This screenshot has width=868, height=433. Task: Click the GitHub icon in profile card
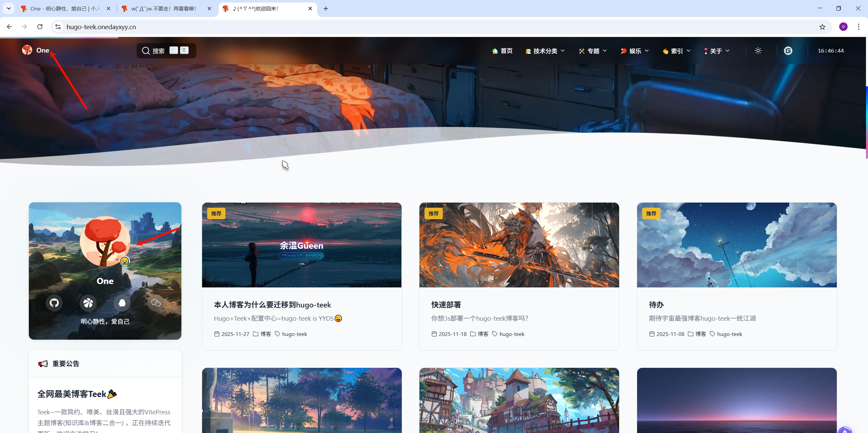[x=54, y=303]
